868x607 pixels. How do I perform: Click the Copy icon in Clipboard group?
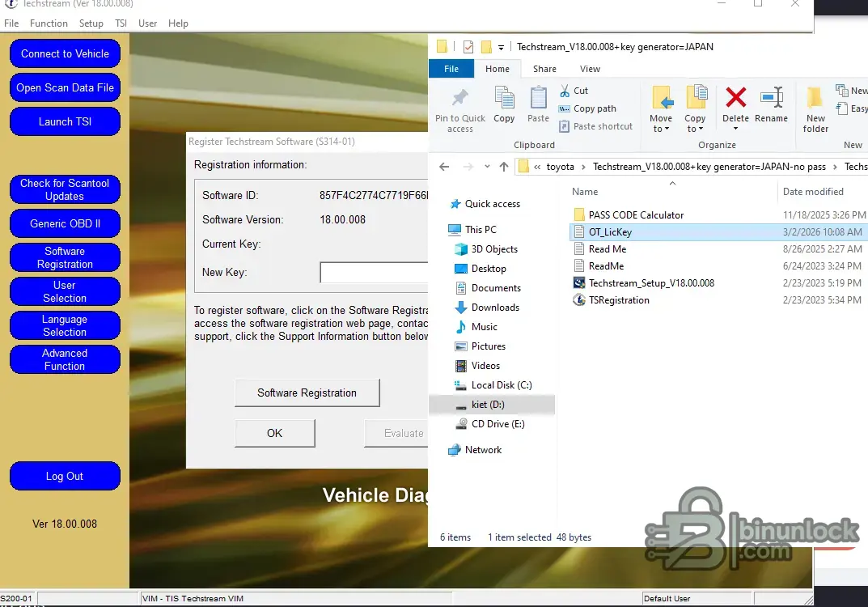[x=504, y=100]
